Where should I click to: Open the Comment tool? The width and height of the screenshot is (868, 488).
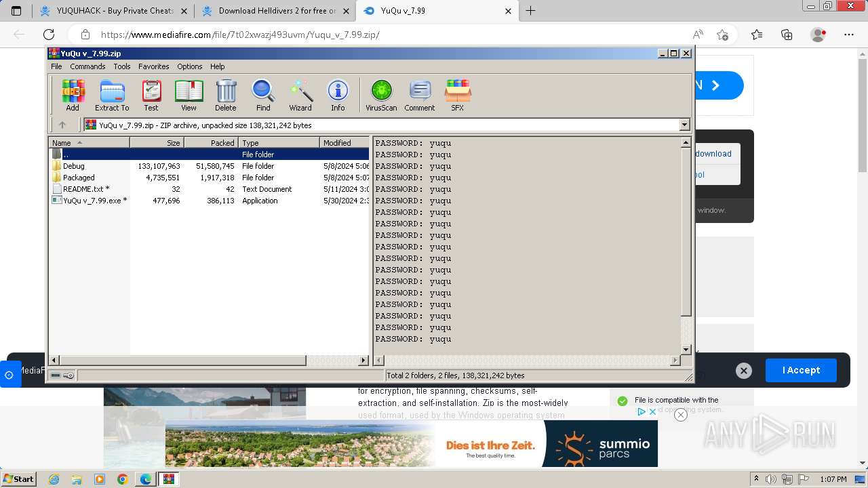coord(420,96)
